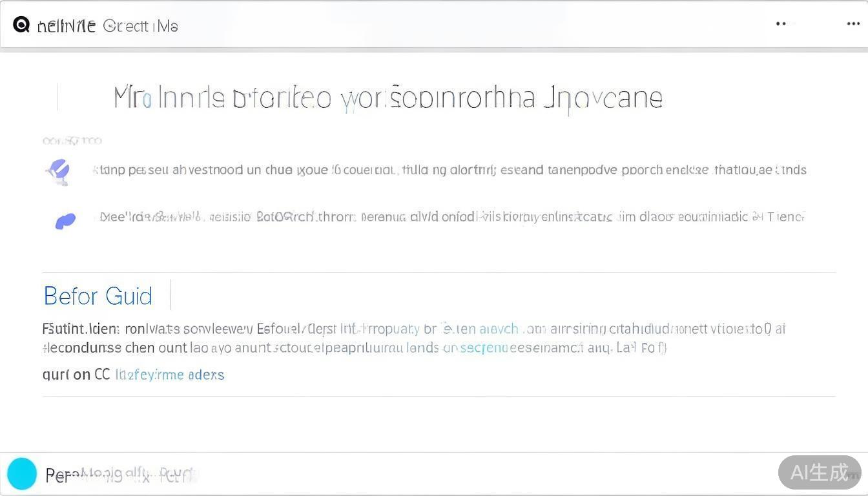
Task: Click the header title text beside the logo
Action: (67, 26)
